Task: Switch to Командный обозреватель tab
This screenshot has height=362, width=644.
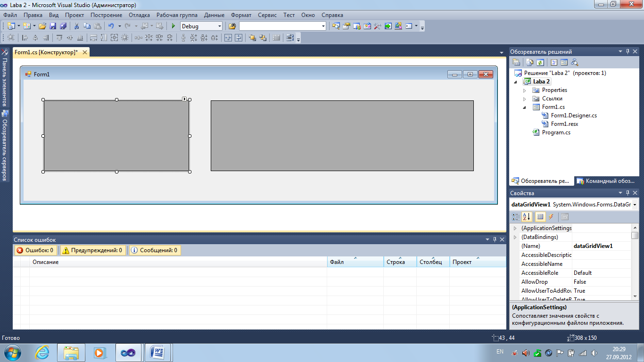Action: (x=607, y=181)
